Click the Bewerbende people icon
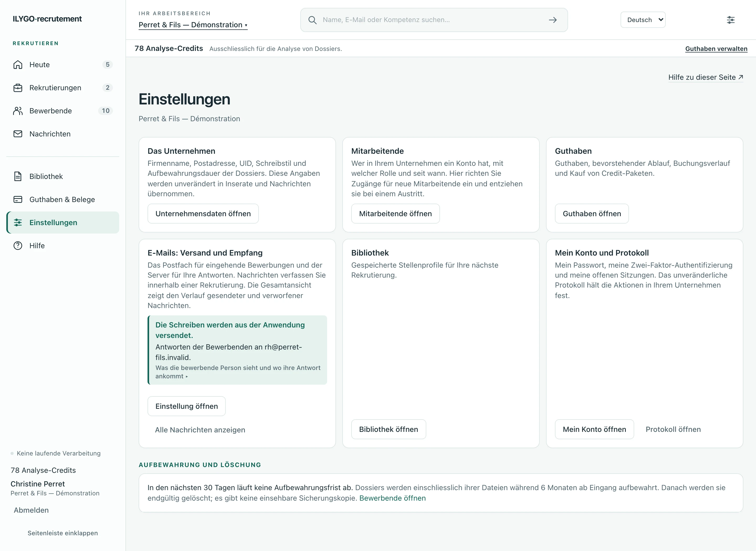This screenshot has height=551, width=756. click(x=18, y=111)
